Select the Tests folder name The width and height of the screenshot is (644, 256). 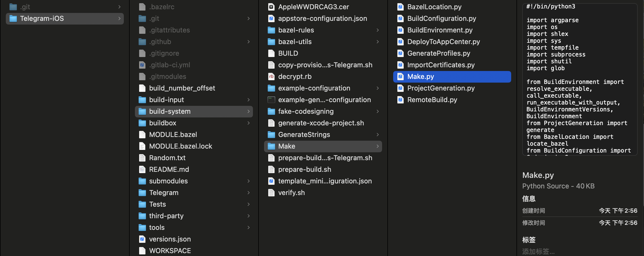tap(157, 204)
